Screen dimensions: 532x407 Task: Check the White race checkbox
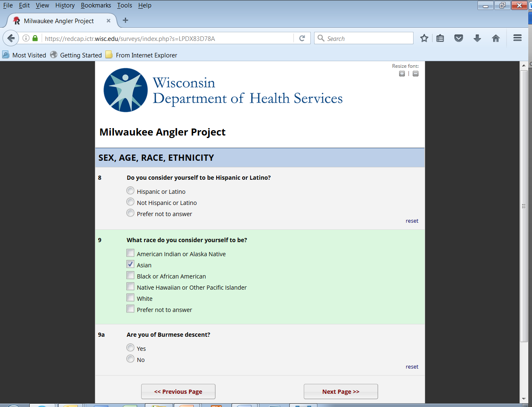pyautogui.click(x=130, y=298)
